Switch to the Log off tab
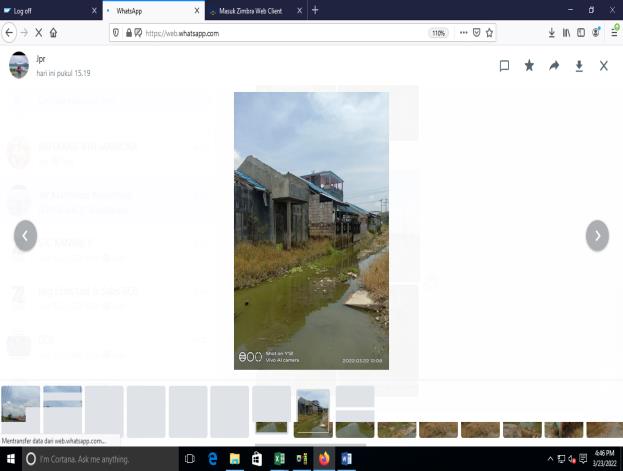Image resolution: width=623 pixels, height=471 pixels. point(45,10)
